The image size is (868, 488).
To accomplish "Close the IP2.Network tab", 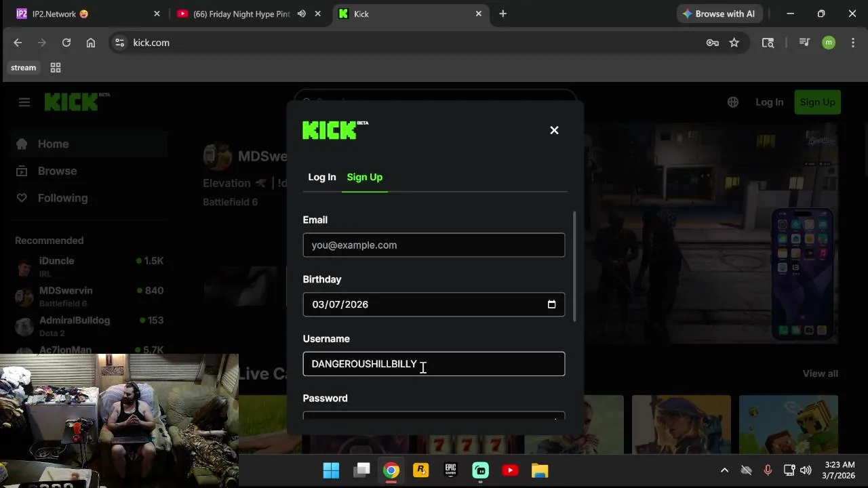I will 157,14.
